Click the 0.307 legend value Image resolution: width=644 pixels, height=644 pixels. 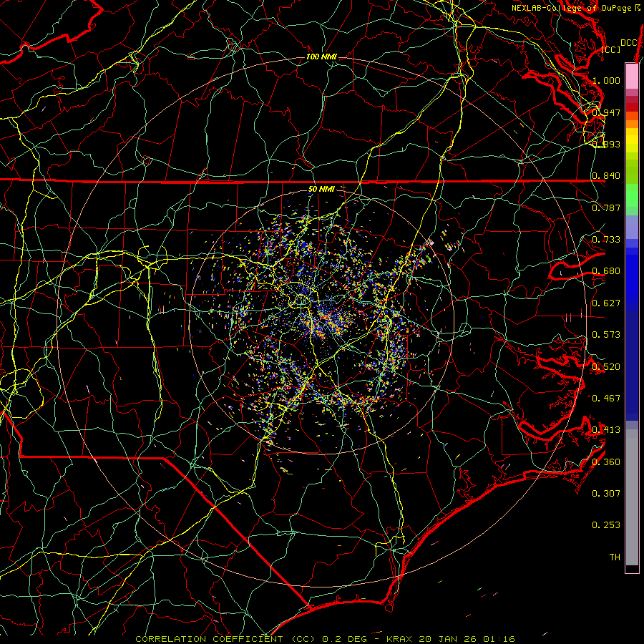pos(606,494)
